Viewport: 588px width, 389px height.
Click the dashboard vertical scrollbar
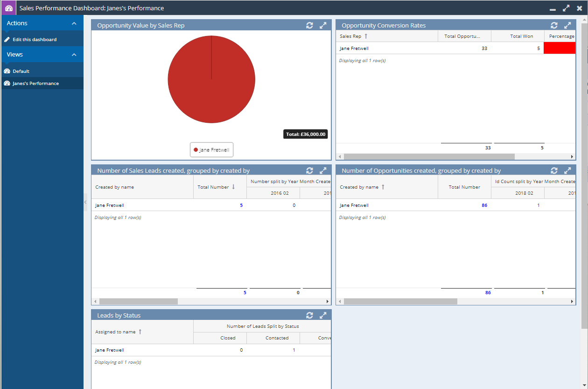[x=584, y=175]
